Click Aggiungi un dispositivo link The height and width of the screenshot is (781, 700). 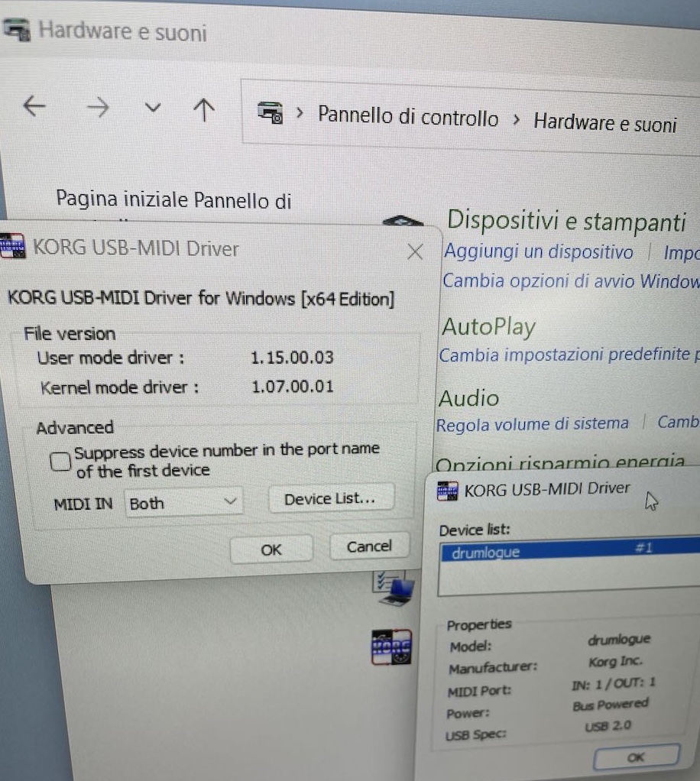539,251
